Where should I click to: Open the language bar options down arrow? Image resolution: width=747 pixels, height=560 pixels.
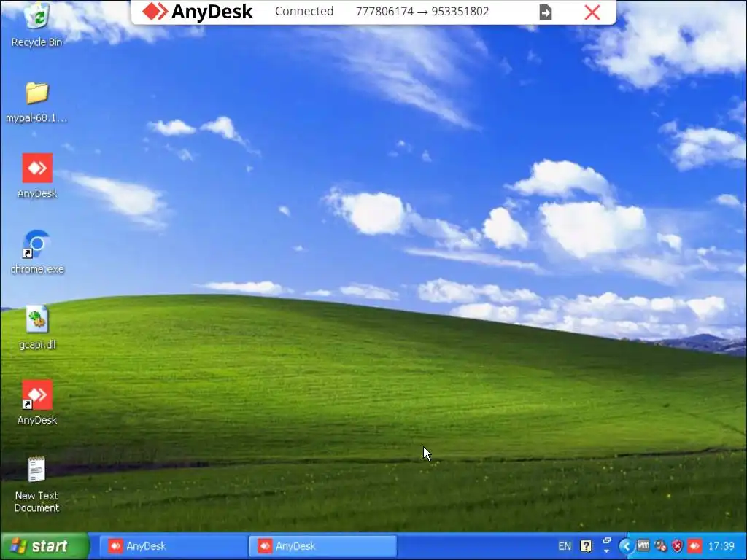606,551
